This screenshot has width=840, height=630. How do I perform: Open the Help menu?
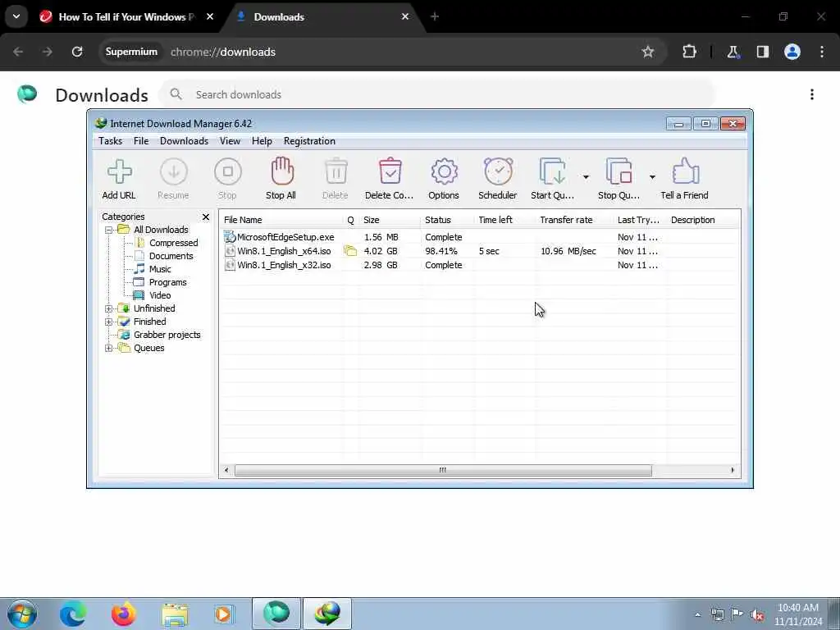[x=262, y=141]
